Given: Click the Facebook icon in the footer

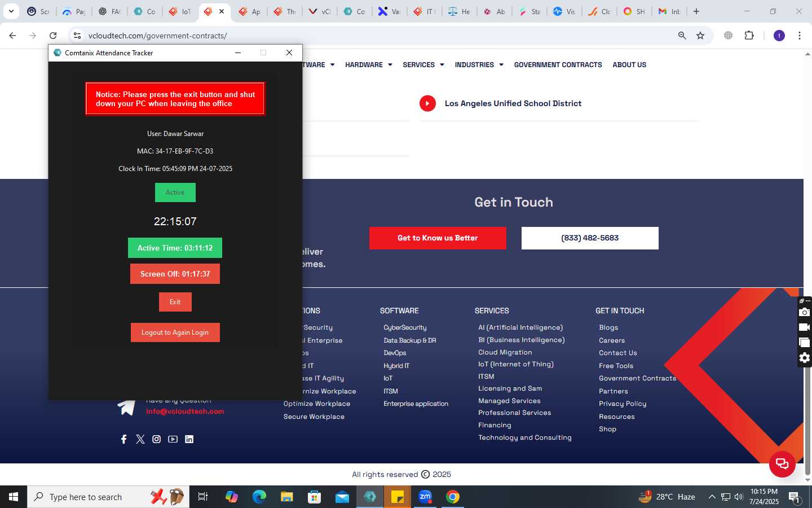Looking at the screenshot, I should tap(123, 439).
